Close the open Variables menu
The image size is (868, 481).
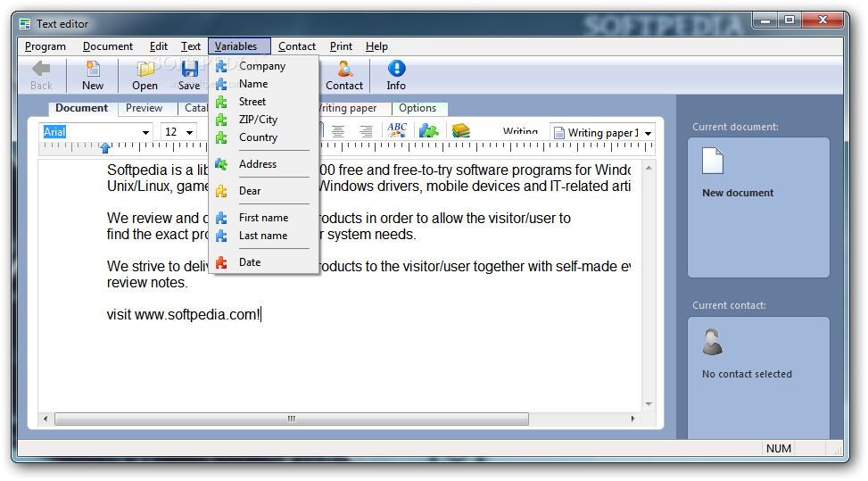(239, 46)
